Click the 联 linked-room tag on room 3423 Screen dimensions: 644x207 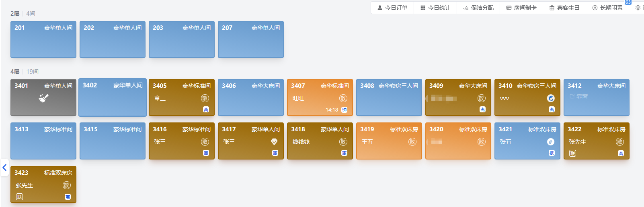pyautogui.click(x=19, y=197)
